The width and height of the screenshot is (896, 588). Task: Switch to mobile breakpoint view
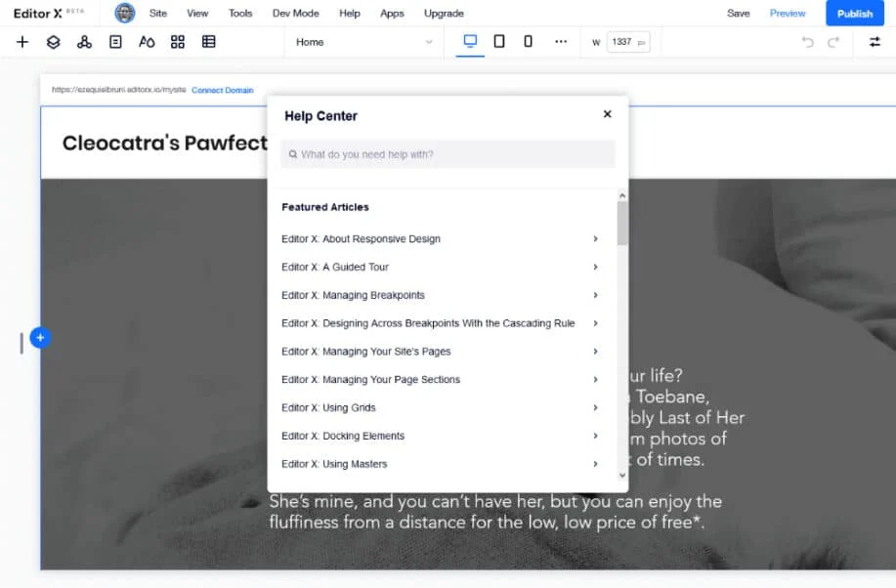[x=529, y=42]
